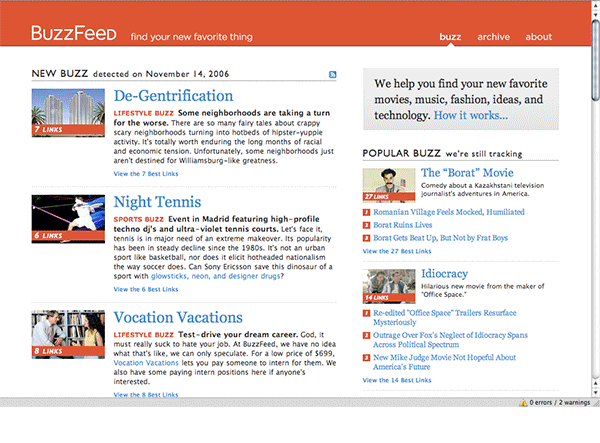Click the scroll down arrow at scrollbar bottom
Image resolution: width=600 pixels, height=443 pixels.
(x=595, y=393)
